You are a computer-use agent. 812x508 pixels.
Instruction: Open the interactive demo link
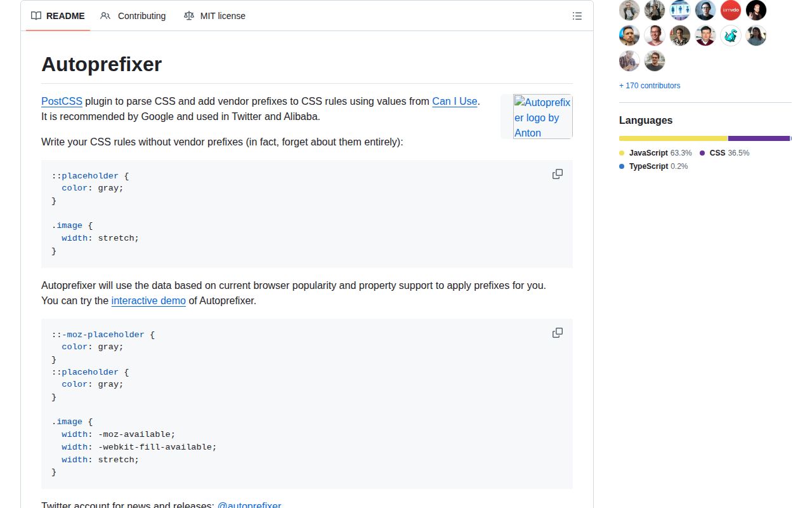[x=148, y=301]
